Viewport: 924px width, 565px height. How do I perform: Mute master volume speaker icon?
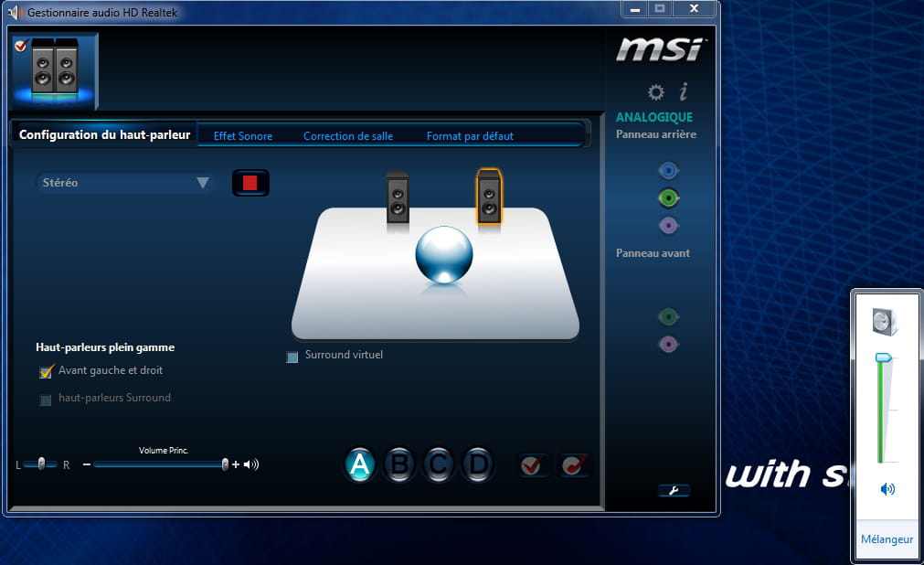(251, 464)
